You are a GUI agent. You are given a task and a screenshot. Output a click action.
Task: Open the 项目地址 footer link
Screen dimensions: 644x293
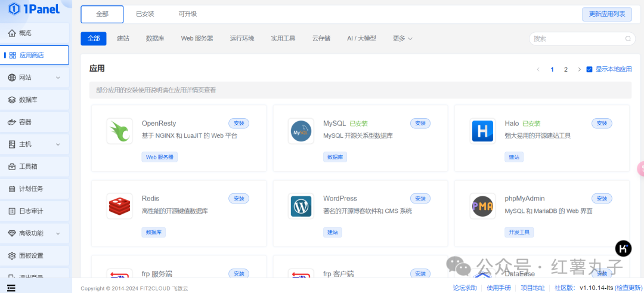point(532,288)
